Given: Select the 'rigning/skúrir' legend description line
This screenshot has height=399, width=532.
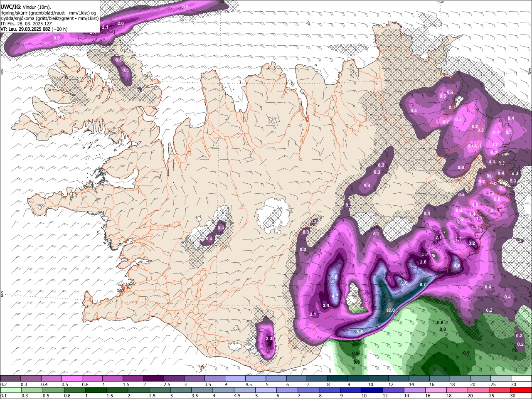Looking at the screenshot, I should pos(49,13).
